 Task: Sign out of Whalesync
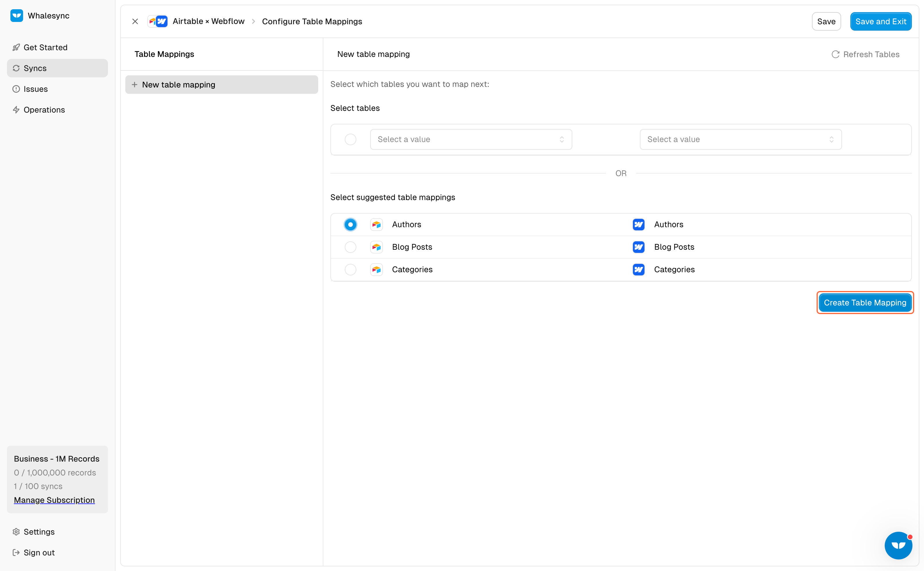pyautogui.click(x=57, y=553)
